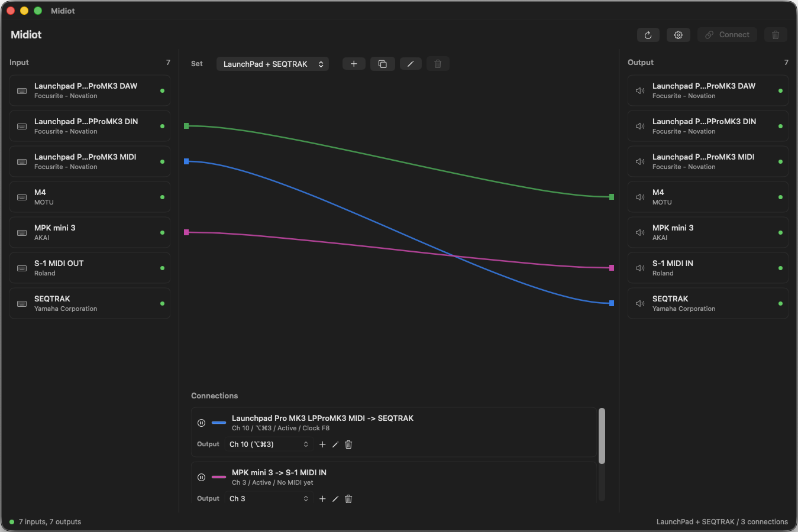
Task: Select Launchpad ProMK3 MIDI input device
Action: point(90,161)
